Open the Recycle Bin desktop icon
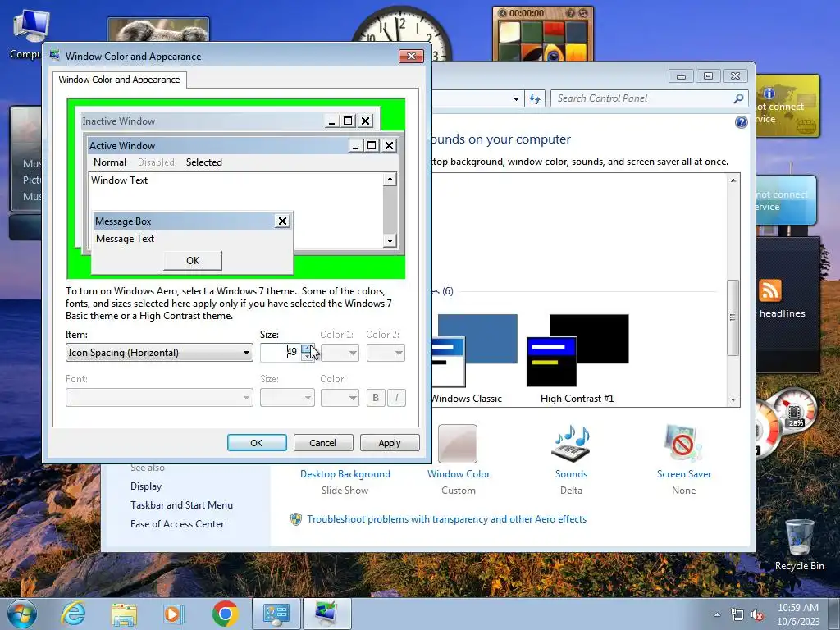 point(799,545)
